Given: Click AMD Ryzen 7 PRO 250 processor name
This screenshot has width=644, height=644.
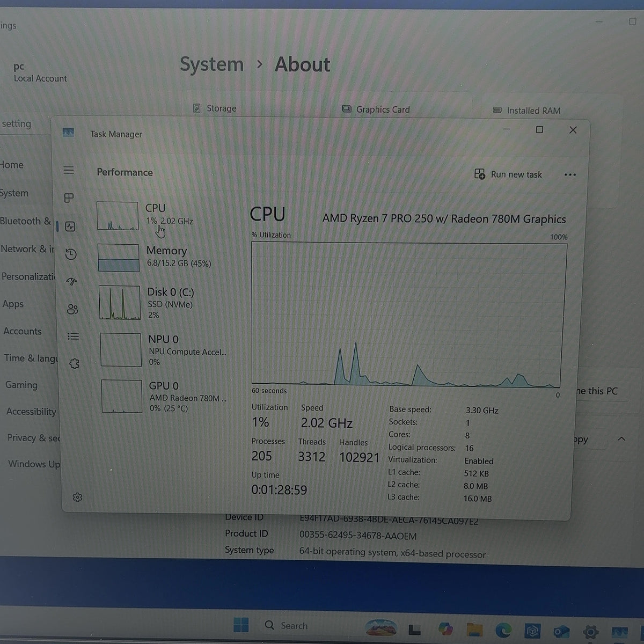Looking at the screenshot, I should tap(444, 219).
